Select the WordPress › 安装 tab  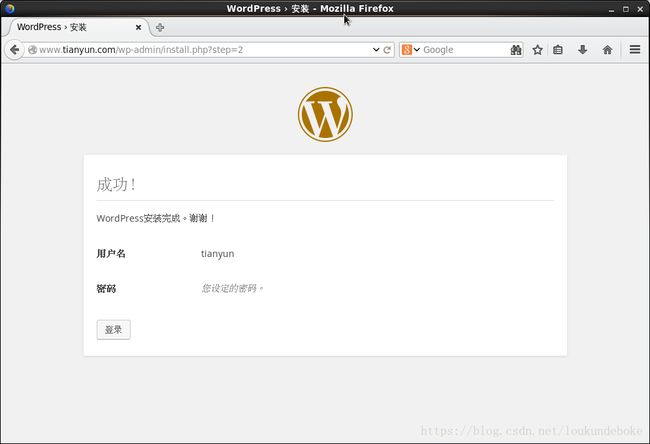click(x=78, y=27)
